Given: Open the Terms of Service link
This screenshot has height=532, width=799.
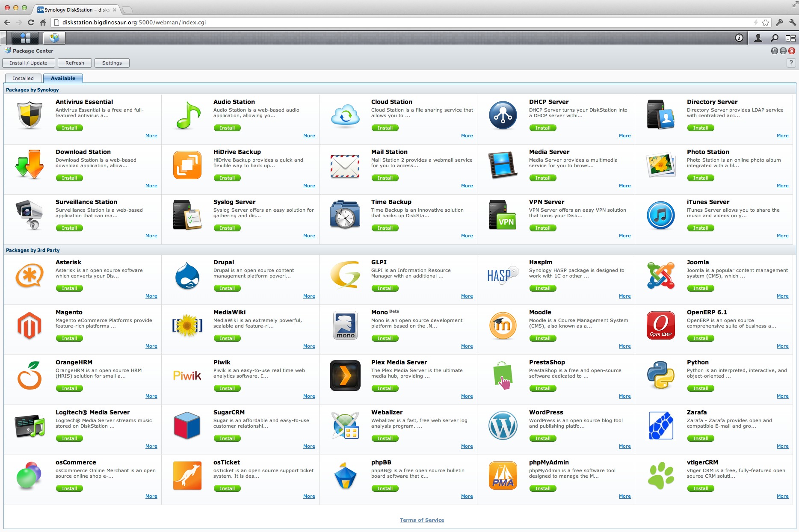Looking at the screenshot, I should (x=422, y=520).
